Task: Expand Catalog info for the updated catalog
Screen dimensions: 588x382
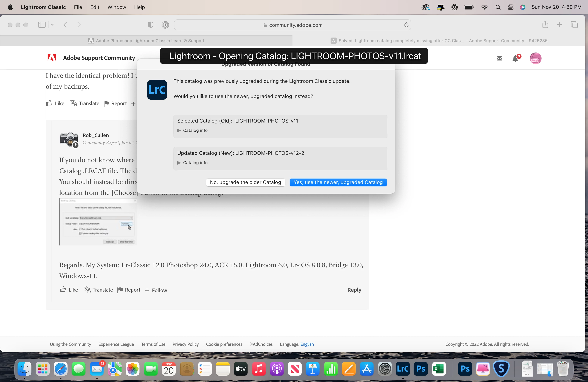Action: [x=179, y=163]
